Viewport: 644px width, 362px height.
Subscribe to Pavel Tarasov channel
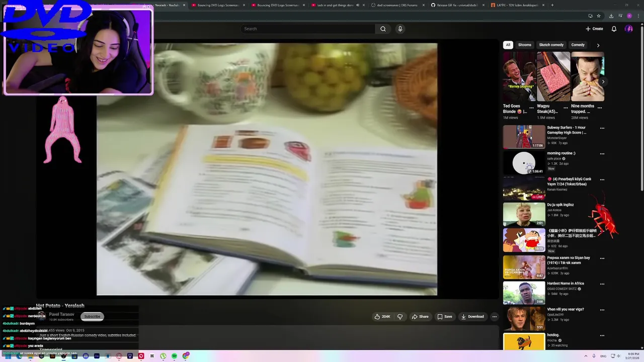(x=92, y=316)
